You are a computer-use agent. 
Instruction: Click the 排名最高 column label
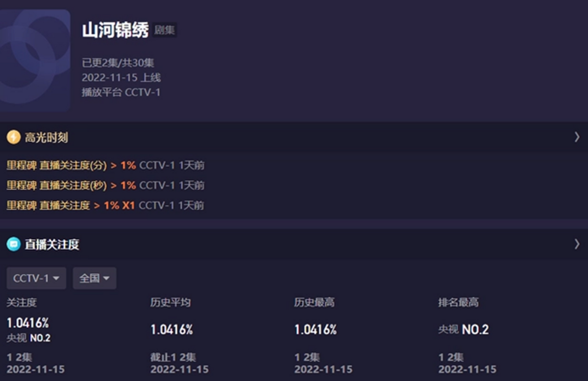click(x=458, y=303)
